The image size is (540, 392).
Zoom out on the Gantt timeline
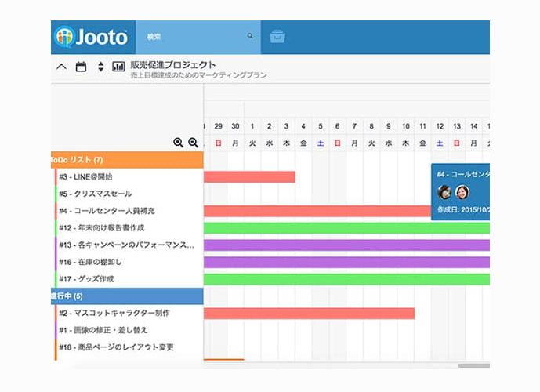pos(193,143)
